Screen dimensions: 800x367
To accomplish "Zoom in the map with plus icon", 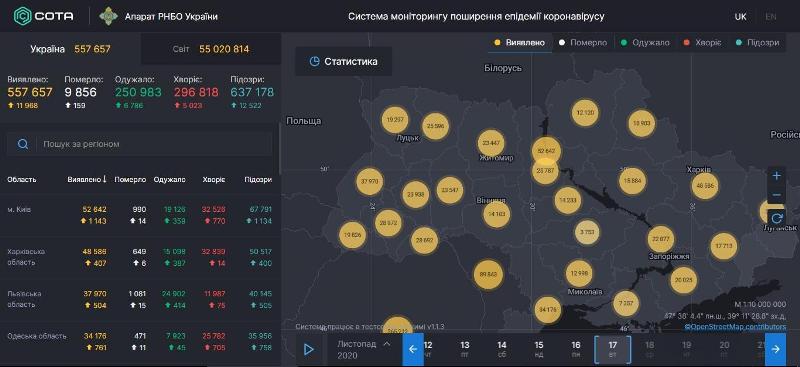I will 777,176.
